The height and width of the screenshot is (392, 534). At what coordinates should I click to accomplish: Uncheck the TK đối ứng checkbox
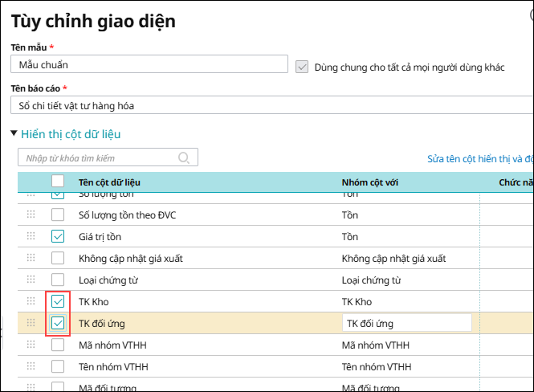point(58,323)
